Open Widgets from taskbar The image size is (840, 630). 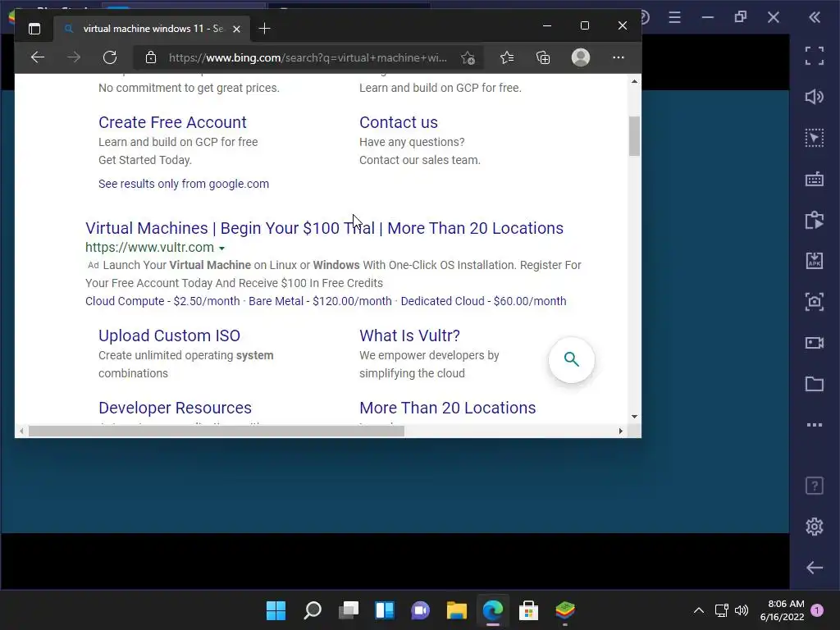pyautogui.click(x=385, y=610)
